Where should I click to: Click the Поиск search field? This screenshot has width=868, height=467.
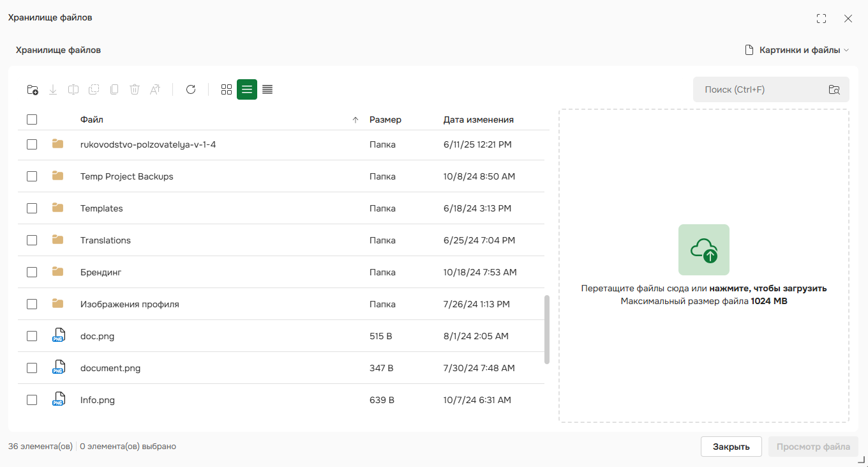(x=759, y=89)
